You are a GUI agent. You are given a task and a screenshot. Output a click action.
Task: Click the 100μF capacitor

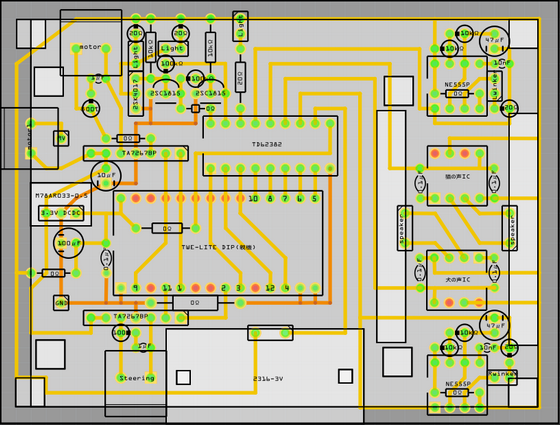click(69, 243)
